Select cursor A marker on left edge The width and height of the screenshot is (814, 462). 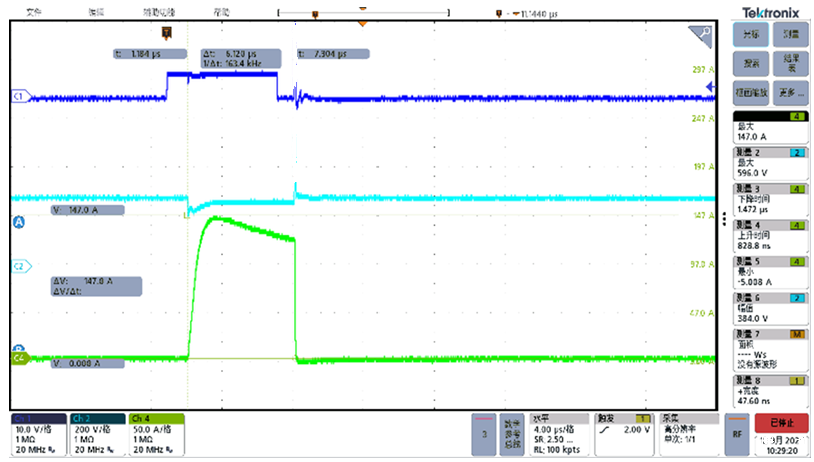(x=17, y=224)
